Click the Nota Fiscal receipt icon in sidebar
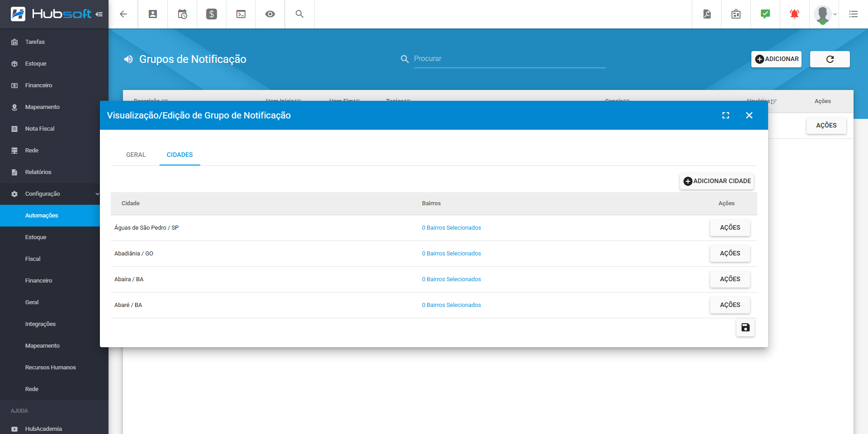 14,129
